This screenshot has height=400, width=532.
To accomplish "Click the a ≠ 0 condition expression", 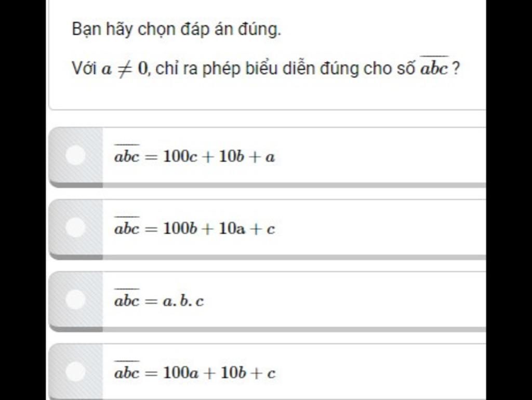I will coord(125,69).
